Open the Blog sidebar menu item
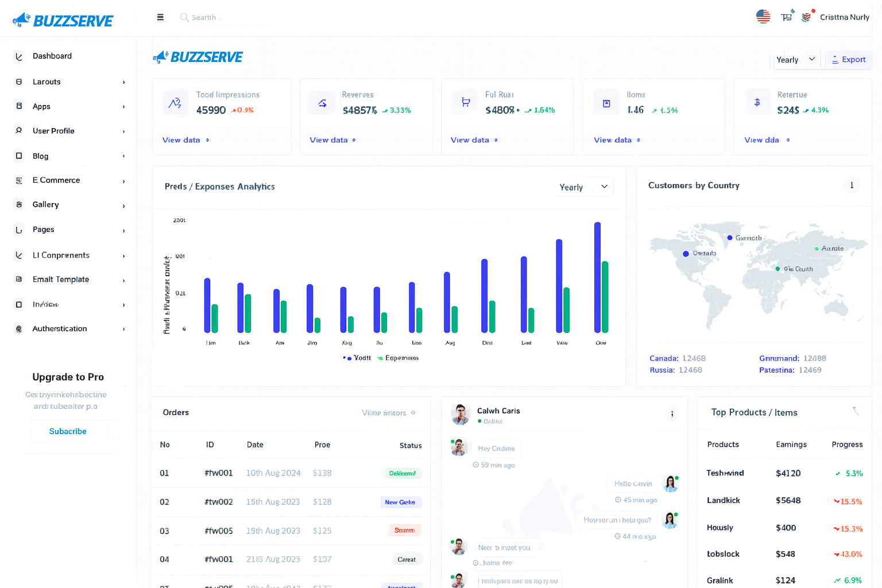This screenshot has width=882, height=588. click(x=41, y=156)
